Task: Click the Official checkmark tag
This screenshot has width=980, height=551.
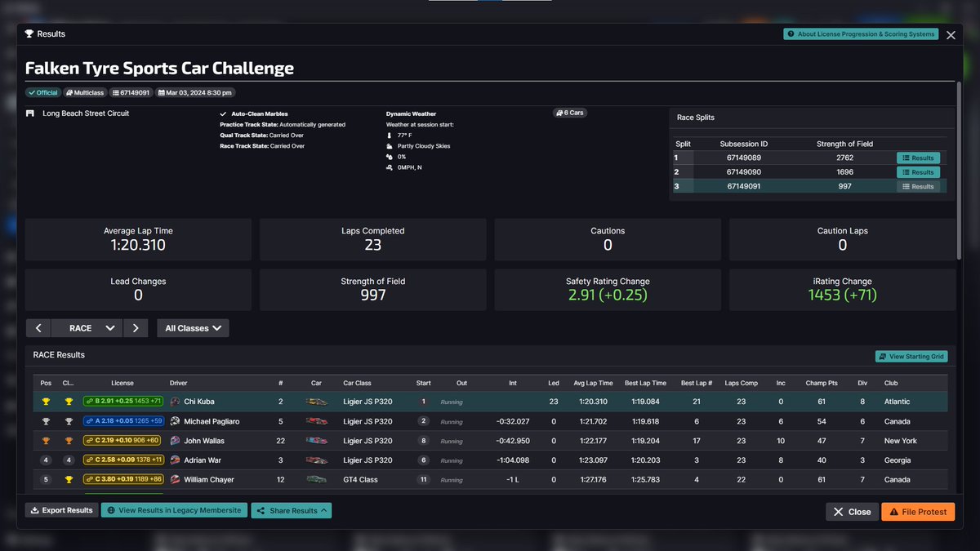Action: click(x=43, y=93)
